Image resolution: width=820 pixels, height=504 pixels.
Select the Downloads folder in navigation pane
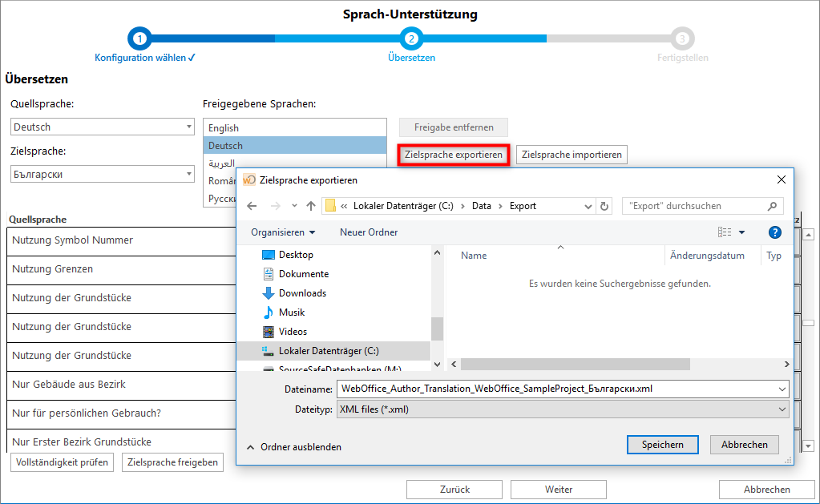(302, 293)
